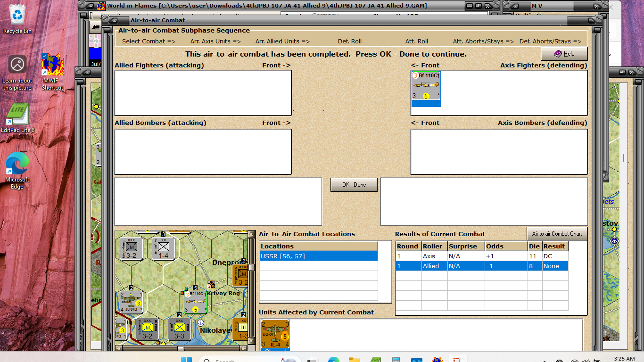The width and height of the screenshot is (644, 362).
Task: Click the map scroll left arrow
Action: 119,348
